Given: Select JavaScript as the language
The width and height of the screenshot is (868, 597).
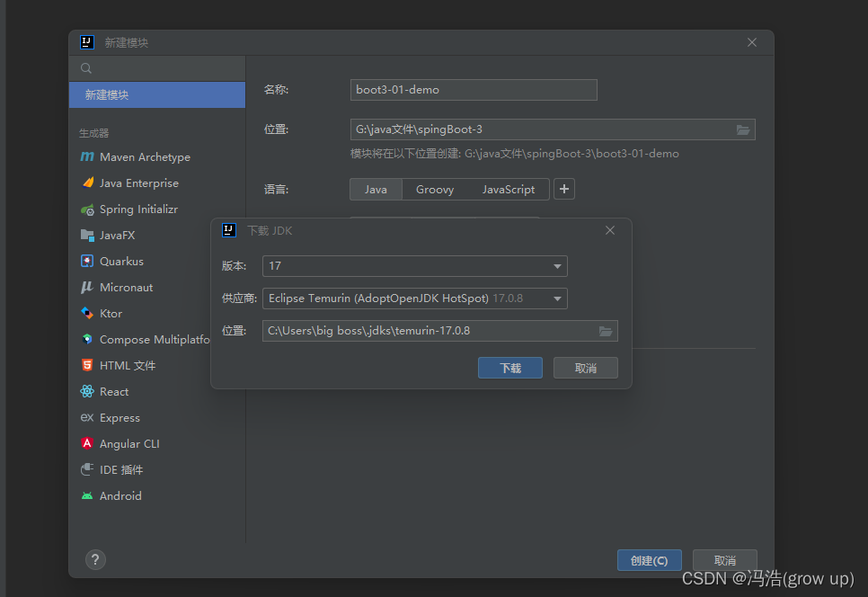Looking at the screenshot, I should [x=509, y=190].
